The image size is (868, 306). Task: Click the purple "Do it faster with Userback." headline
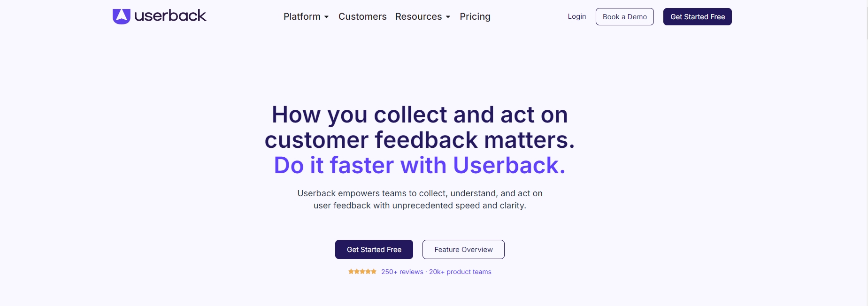[x=420, y=165]
